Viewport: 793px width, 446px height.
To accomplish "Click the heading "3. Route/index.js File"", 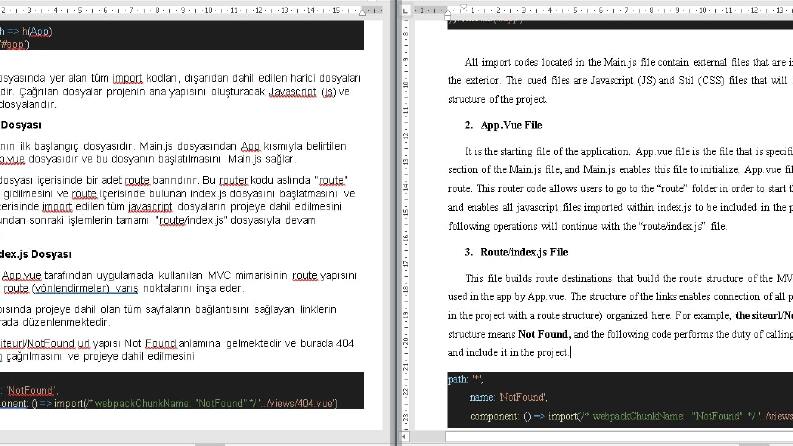I will tap(516, 252).
